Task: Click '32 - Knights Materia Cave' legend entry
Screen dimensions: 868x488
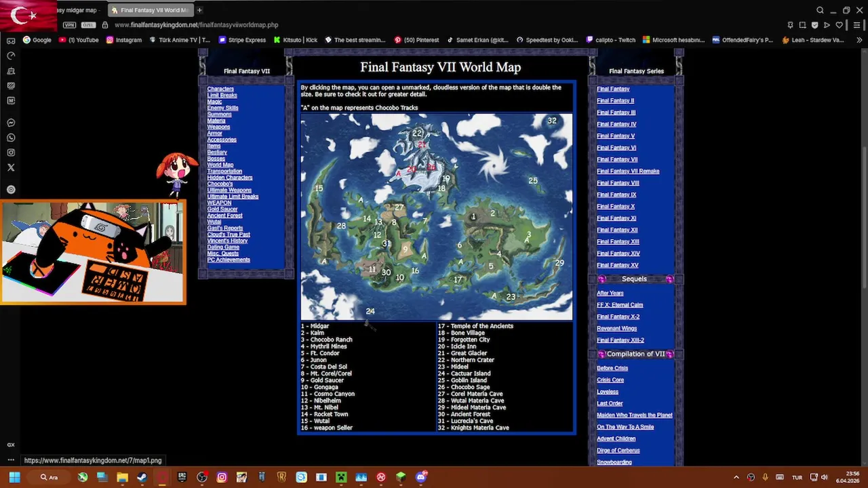Action: point(473,428)
